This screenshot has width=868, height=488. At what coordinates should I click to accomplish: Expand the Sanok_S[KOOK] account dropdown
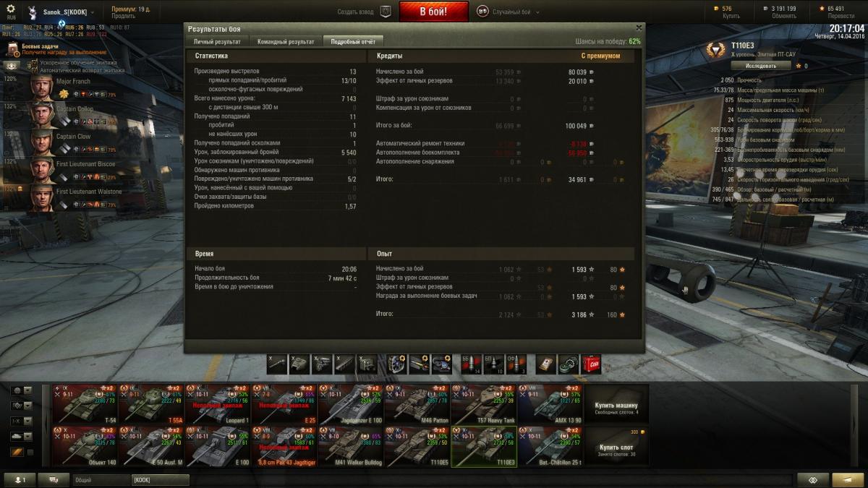pyautogui.click(x=93, y=12)
